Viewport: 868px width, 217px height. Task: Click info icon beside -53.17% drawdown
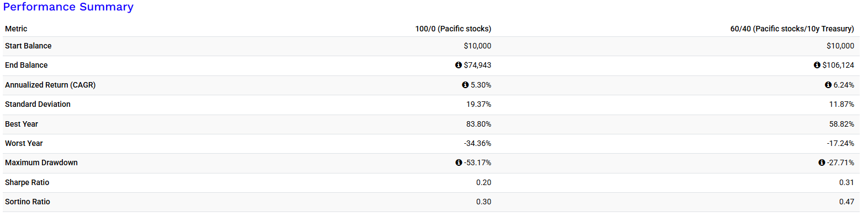[x=459, y=162]
